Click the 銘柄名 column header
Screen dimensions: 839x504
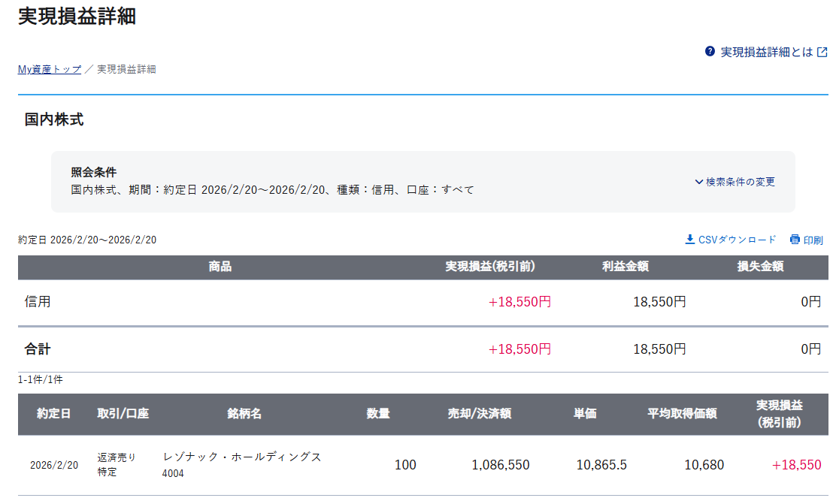click(244, 414)
